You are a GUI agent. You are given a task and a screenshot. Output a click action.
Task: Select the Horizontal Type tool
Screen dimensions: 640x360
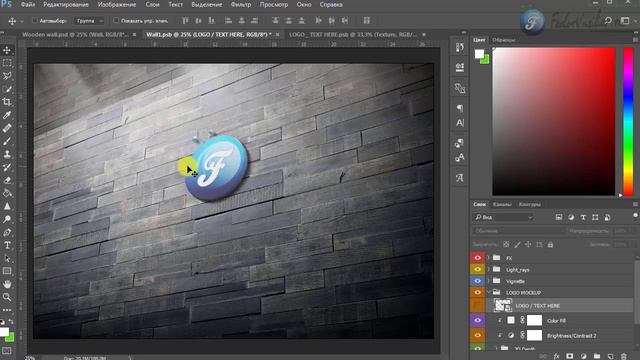click(x=7, y=245)
